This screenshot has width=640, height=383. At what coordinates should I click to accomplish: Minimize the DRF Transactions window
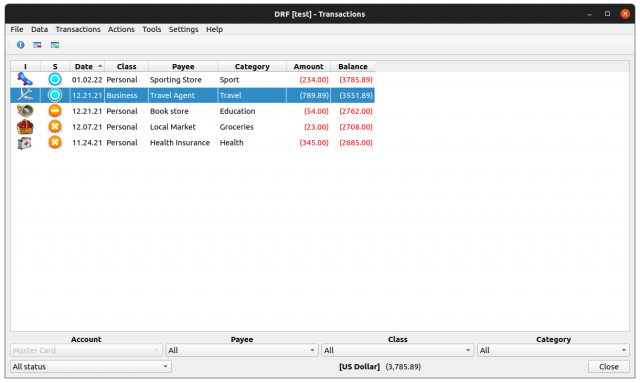589,14
